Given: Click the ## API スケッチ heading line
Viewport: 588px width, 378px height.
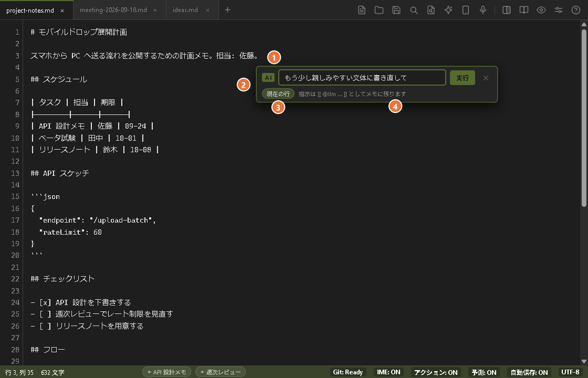Looking at the screenshot, I should tap(60, 173).
